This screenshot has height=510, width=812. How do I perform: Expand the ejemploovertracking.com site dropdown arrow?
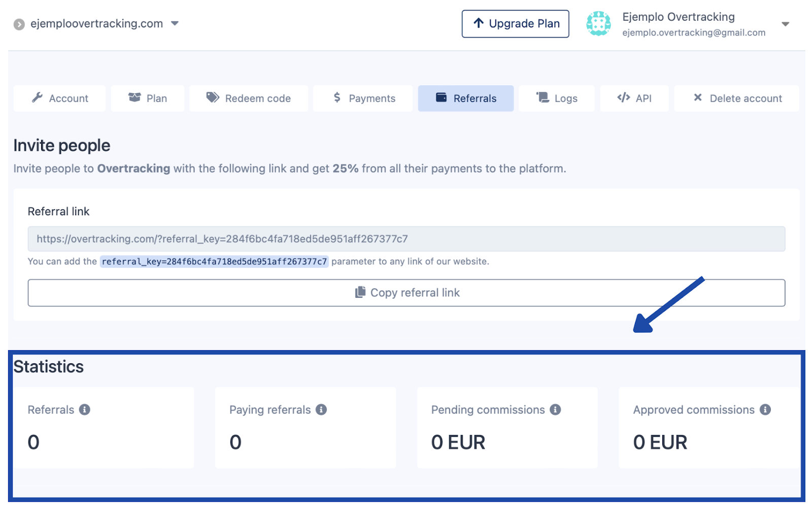pyautogui.click(x=175, y=23)
